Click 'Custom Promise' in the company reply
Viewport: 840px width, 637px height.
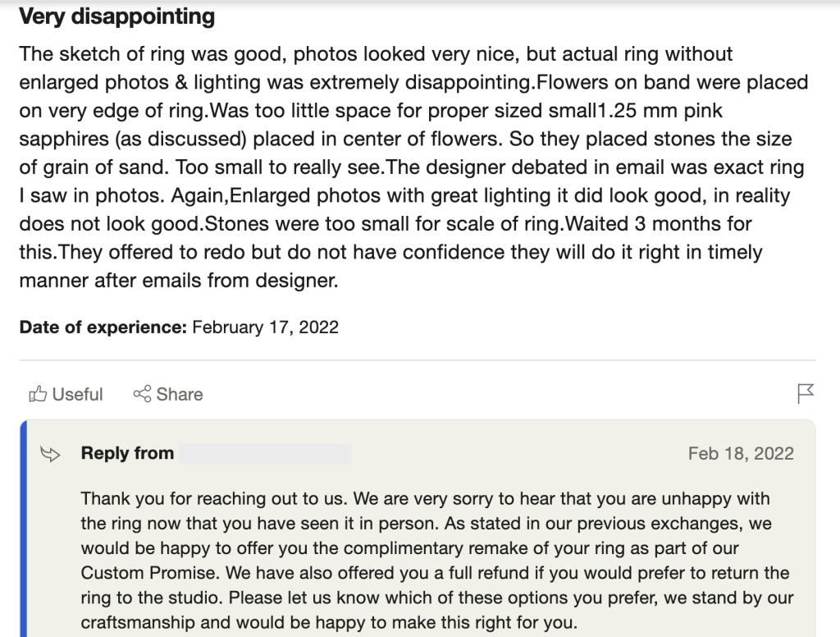(x=148, y=573)
